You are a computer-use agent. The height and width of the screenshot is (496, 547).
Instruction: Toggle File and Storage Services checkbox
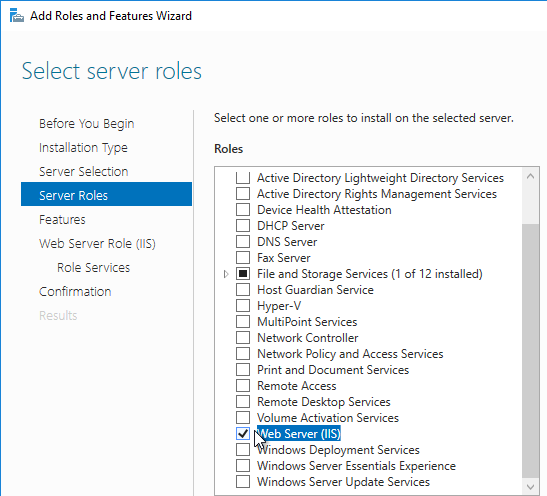[x=243, y=274]
